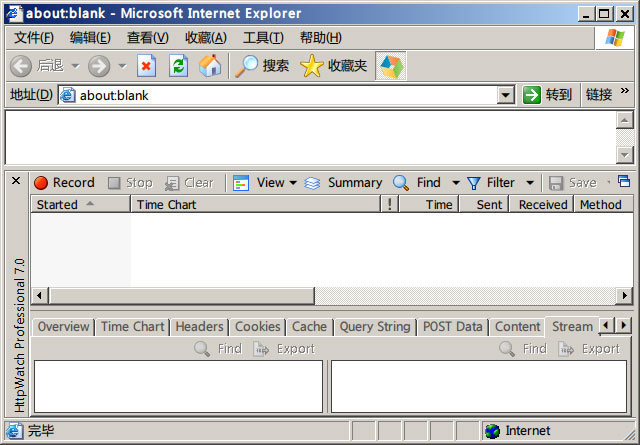The height and width of the screenshot is (445, 640).
Task: Open the 查看(V) menu
Action: pyautogui.click(x=147, y=38)
